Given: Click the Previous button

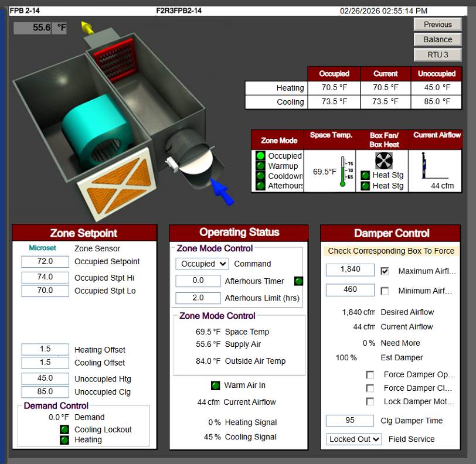Looking at the screenshot, I should (x=437, y=25).
